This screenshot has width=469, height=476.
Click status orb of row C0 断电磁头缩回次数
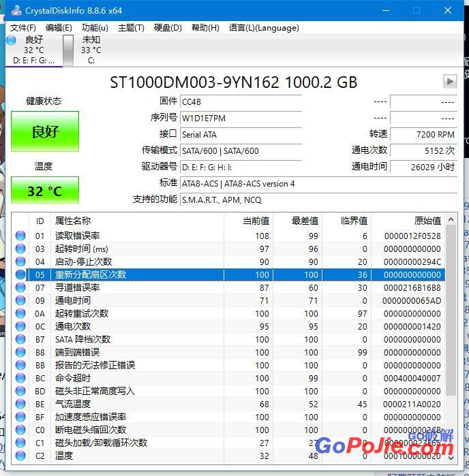20,430
